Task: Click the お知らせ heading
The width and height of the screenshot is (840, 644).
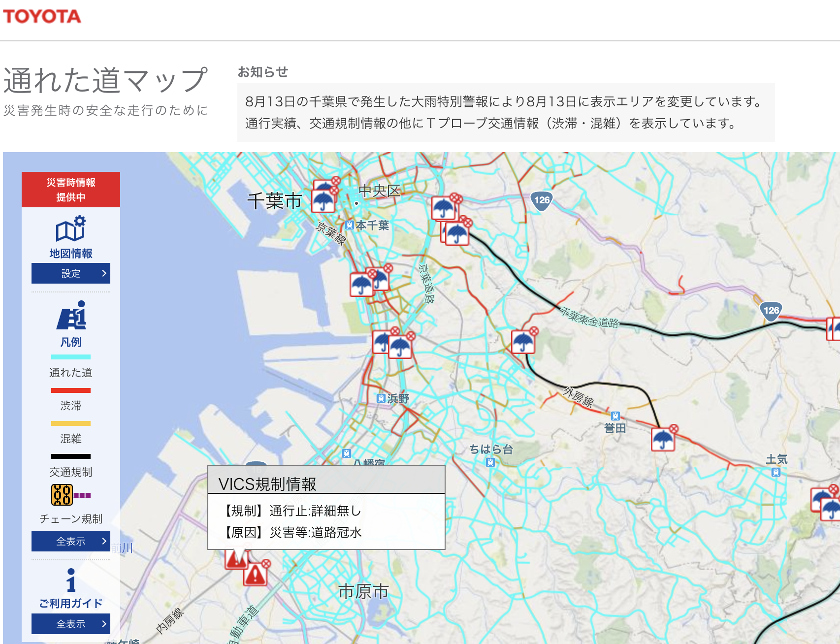Action: click(x=263, y=72)
